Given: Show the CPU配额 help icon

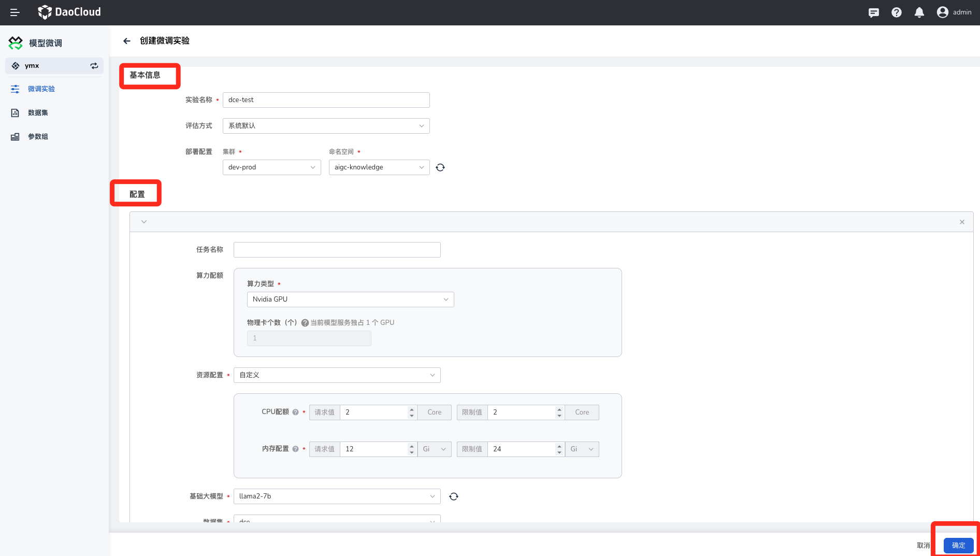Looking at the screenshot, I should point(295,412).
